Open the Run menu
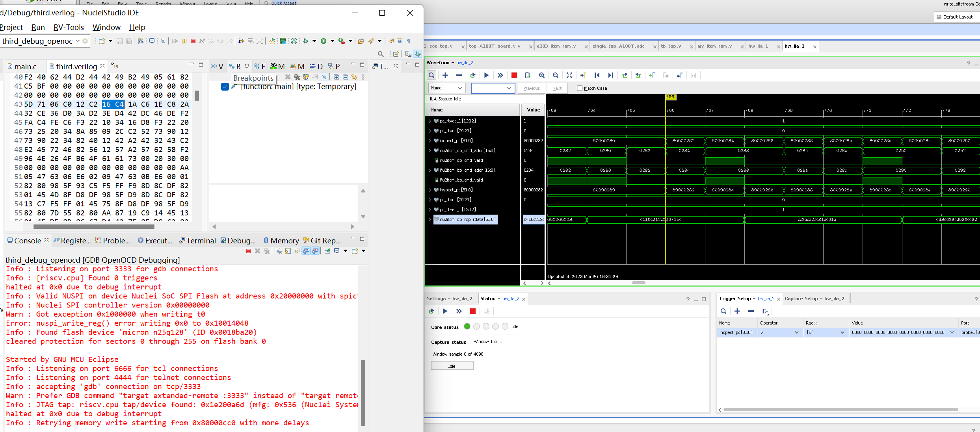980x432 pixels. point(38,27)
